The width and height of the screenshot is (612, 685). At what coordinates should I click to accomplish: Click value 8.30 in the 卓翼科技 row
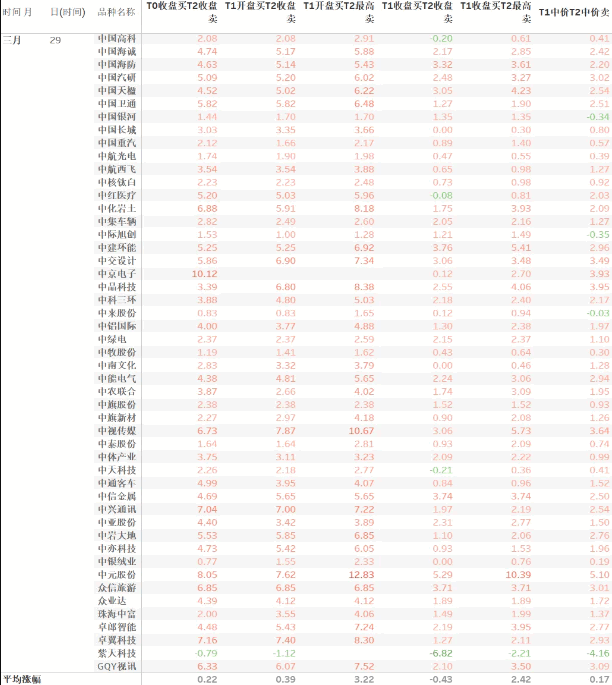364,640
